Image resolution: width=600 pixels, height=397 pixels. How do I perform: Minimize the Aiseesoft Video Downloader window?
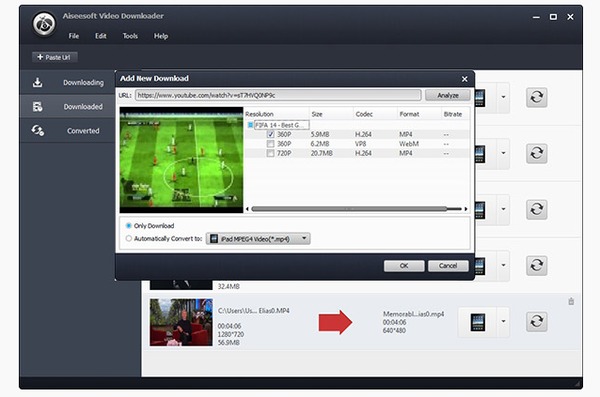point(536,17)
